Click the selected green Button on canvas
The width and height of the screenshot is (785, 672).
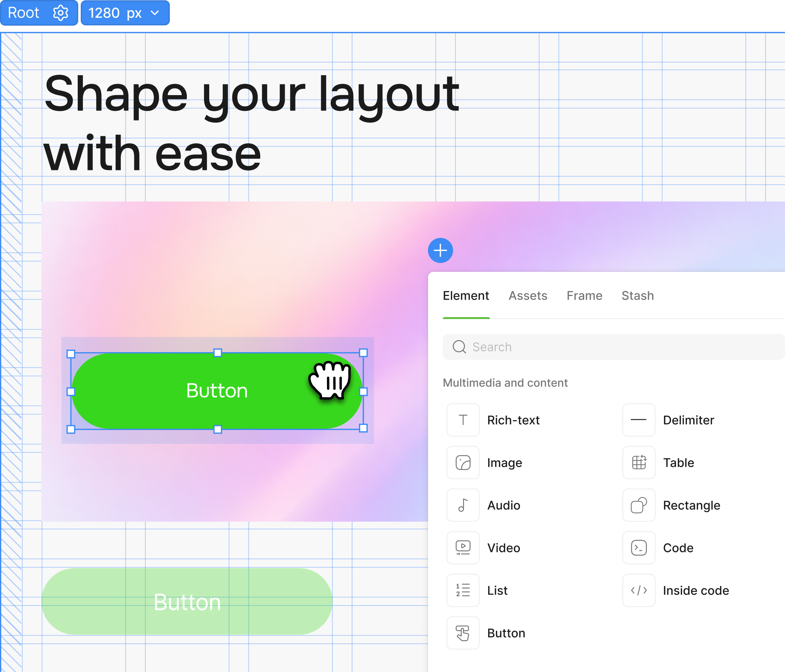coord(217,391)
